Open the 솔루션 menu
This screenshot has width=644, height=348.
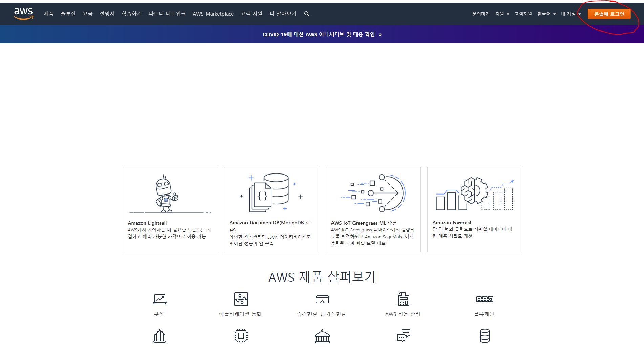tap(68, 14)
